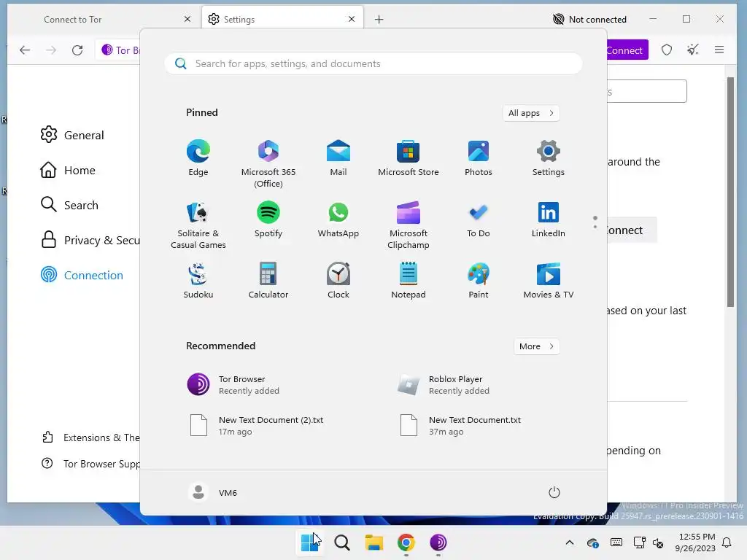Viewport: 747px width, 560px height.
Task: Click the settings search field behind Start menu
Action: click(x=647, y=91)
